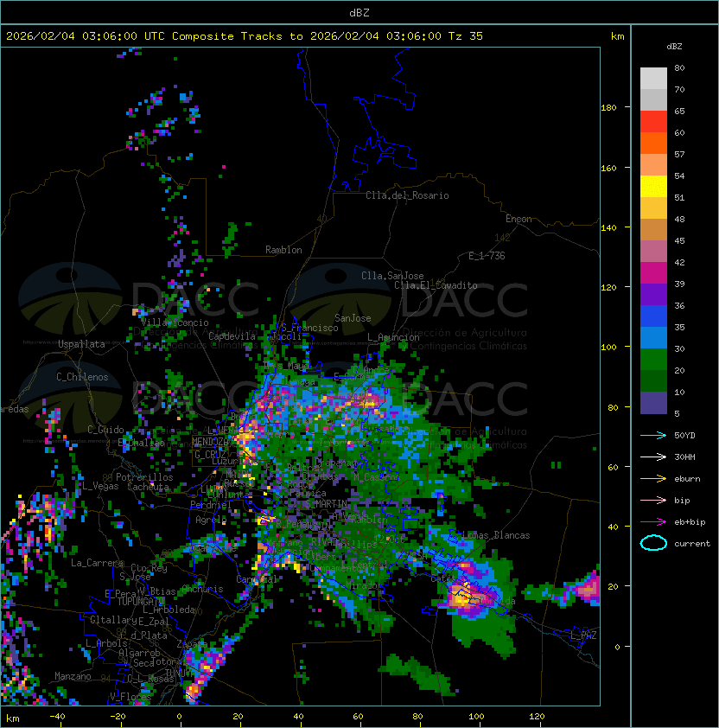Click the Encon place label
Viewport: 719px width, 728px height.
click(519, 219)
